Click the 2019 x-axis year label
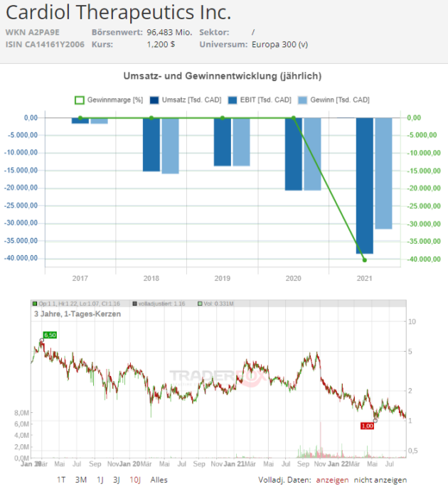This screenshot has height=494, width=448. 223,279
